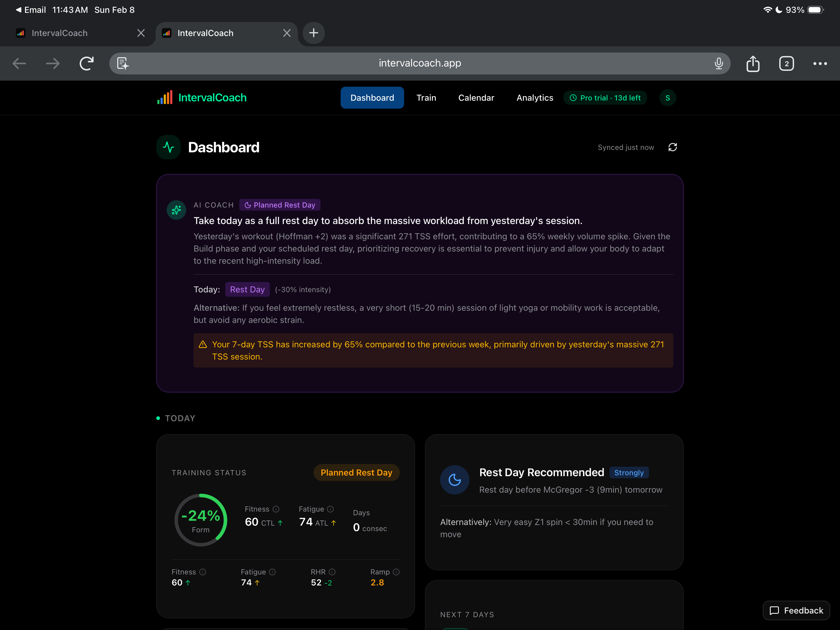The image size is (840, 630).
Task: Open the Train tab
Action: (426, 98)
